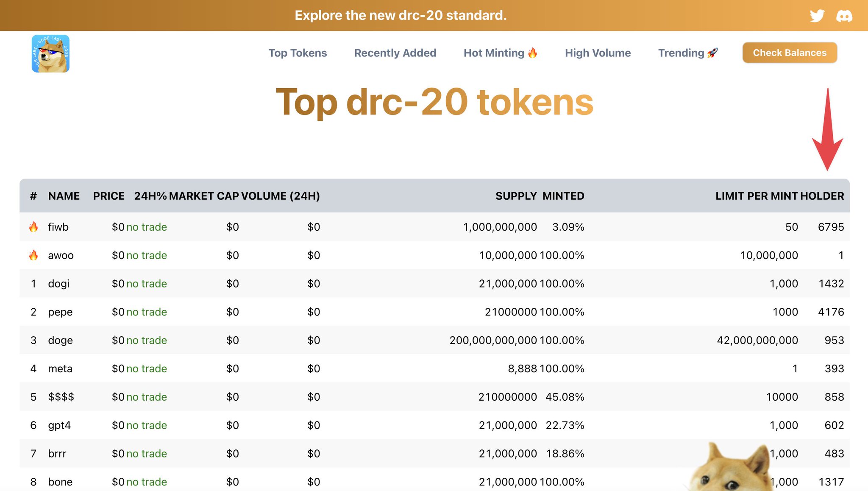Click the pepe token name
This screenshot has height=491, width=868.
(x=60, y=312)
